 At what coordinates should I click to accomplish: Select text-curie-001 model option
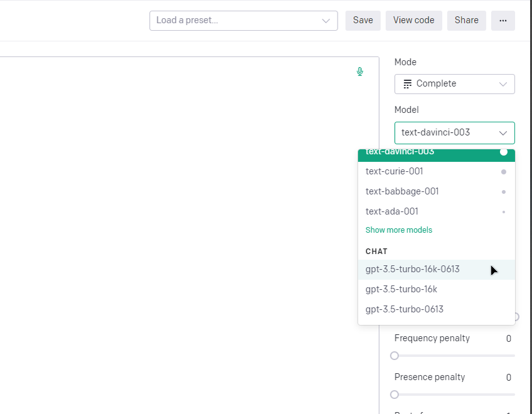(436, 172)
